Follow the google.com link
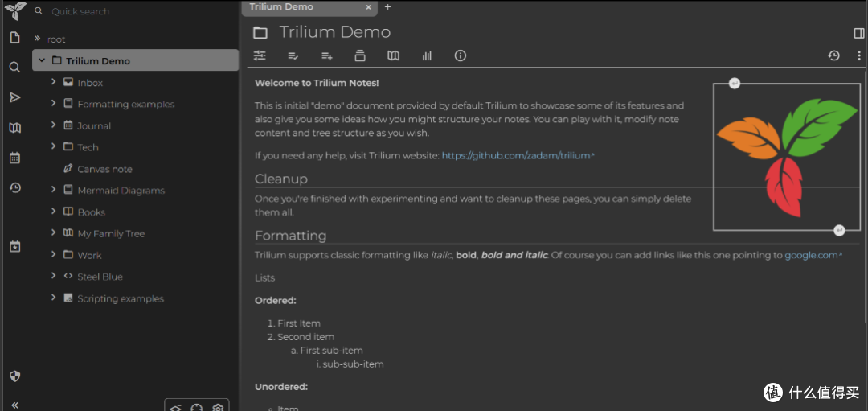The height and width of the screenshot is (411, 868). (813, 255)
